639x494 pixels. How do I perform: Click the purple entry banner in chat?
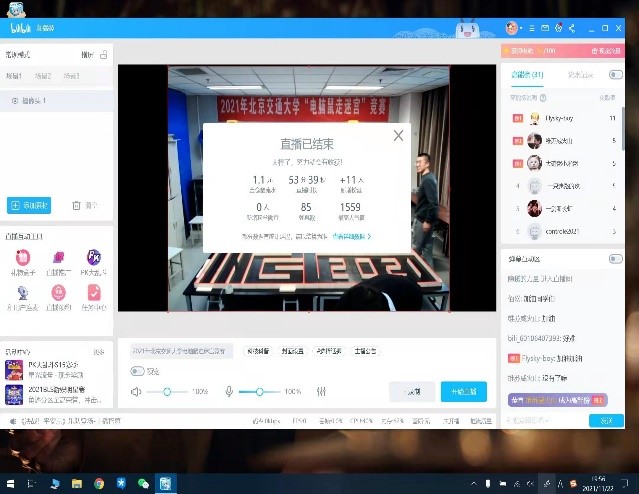pyautogui.click(x=557, y=400)
